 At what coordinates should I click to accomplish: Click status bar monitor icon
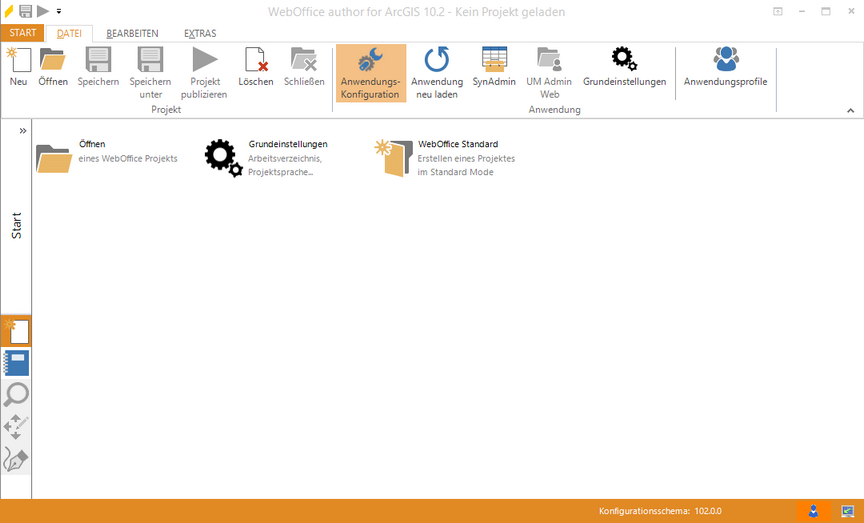(x=848, y=511)
